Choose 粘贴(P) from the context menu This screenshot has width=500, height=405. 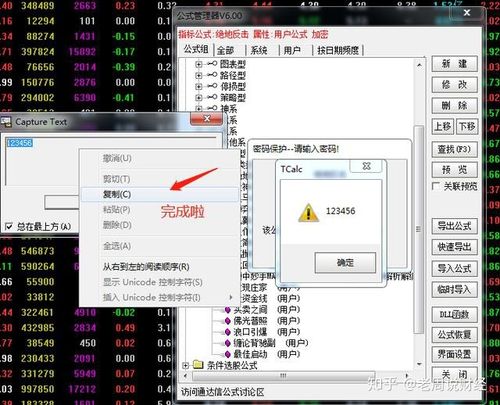pyautogui.click(x=160, y=210)
